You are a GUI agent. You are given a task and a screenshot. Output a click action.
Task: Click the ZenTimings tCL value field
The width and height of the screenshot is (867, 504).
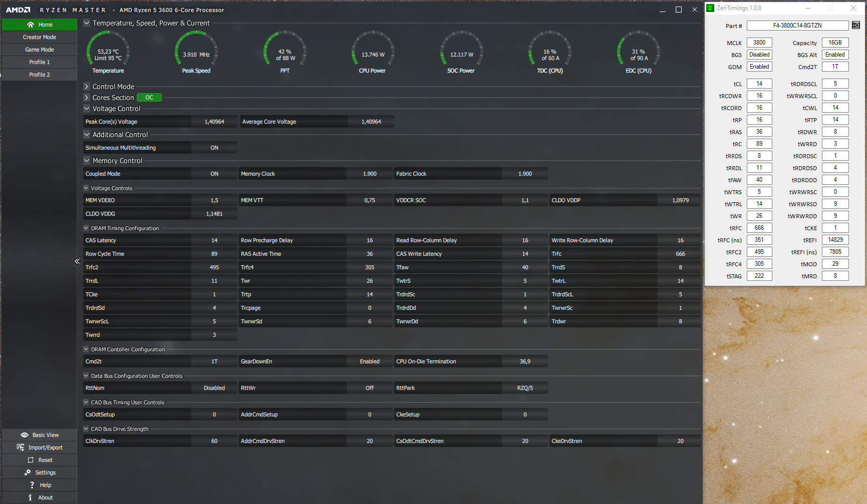point(759,84)
